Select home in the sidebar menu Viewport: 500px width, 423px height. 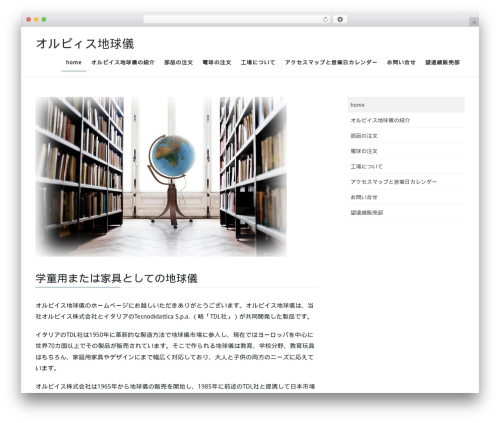click(406, 105)
